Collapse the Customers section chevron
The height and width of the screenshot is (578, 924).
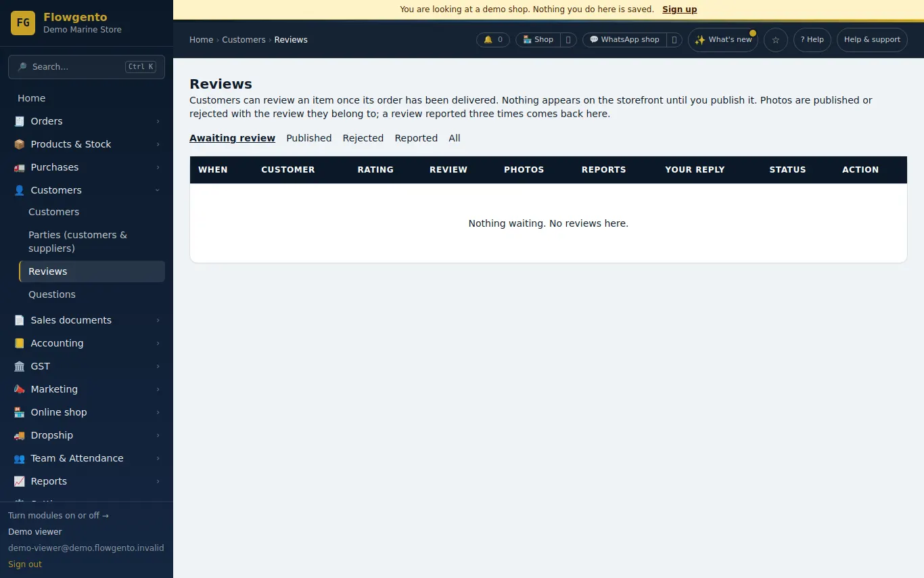158,190
